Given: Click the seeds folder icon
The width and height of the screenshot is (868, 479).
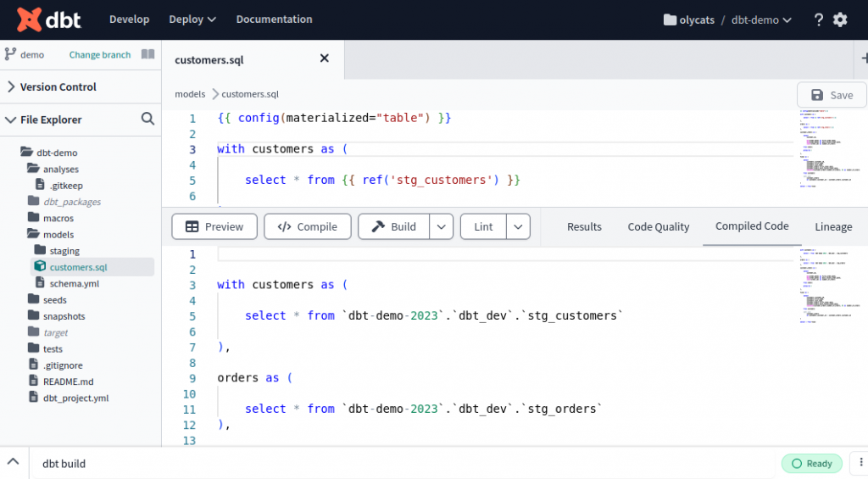Looking at the screenshot, I should click(33, 299).
